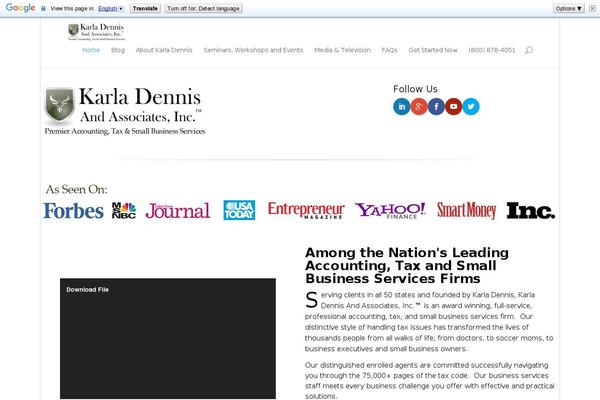Click the Download File link in video
Screen dimensions: 600x400
[88, 290]
